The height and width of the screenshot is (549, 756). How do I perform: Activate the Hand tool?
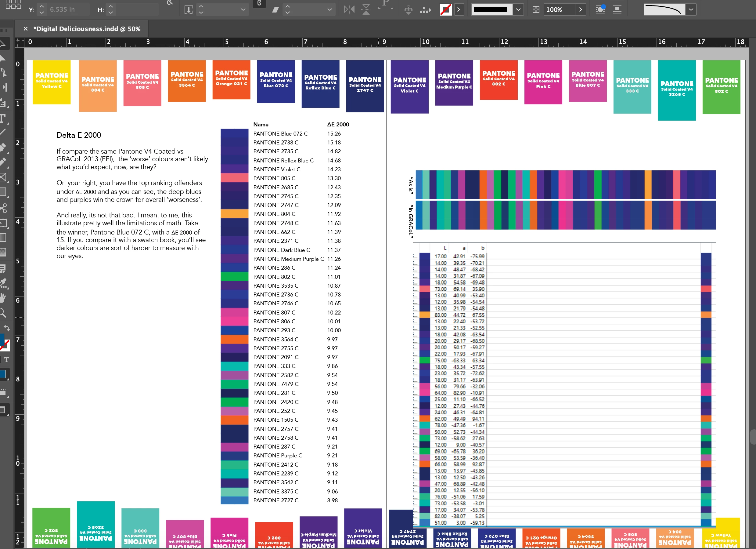coord(3,298)
